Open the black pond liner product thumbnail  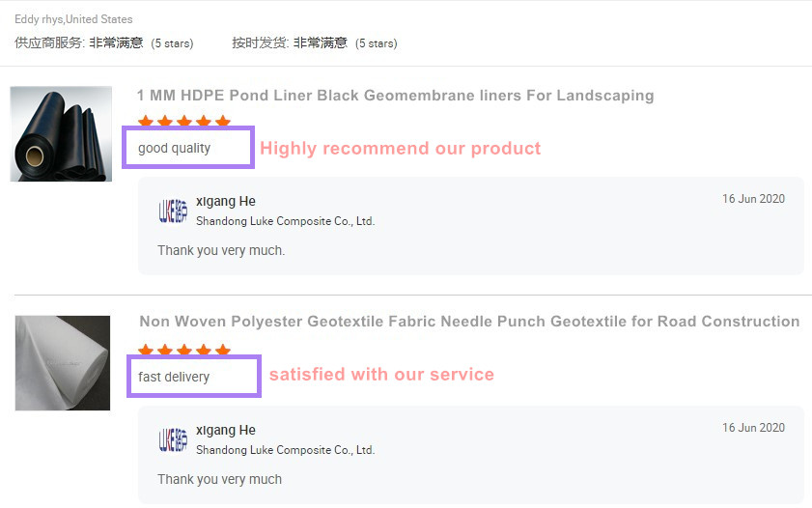point(61,133)
